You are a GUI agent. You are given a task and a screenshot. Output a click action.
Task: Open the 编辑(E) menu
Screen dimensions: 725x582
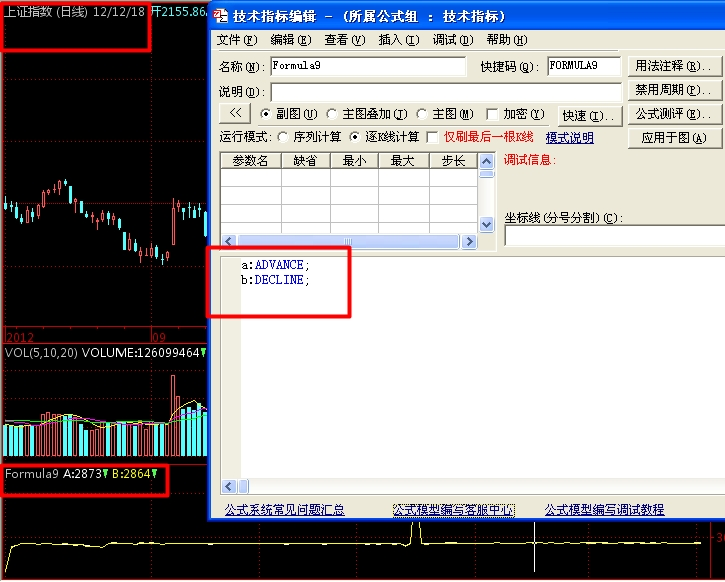click(290, 40)
